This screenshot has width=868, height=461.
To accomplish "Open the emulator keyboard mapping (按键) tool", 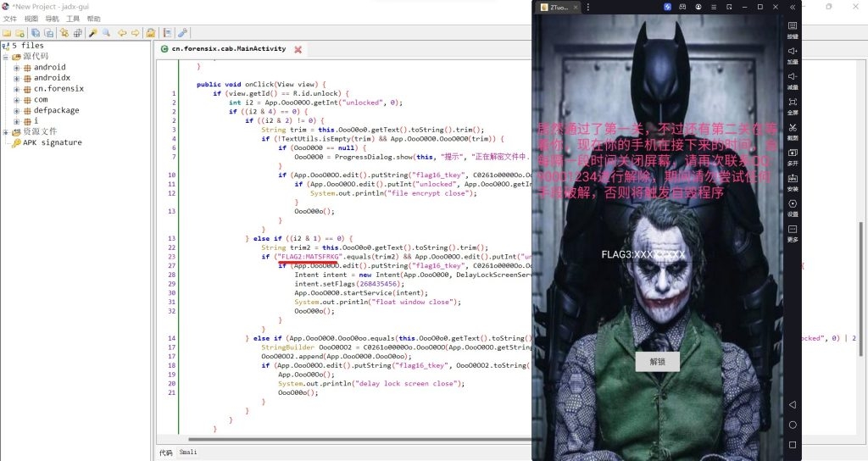I will pos(793,30).
